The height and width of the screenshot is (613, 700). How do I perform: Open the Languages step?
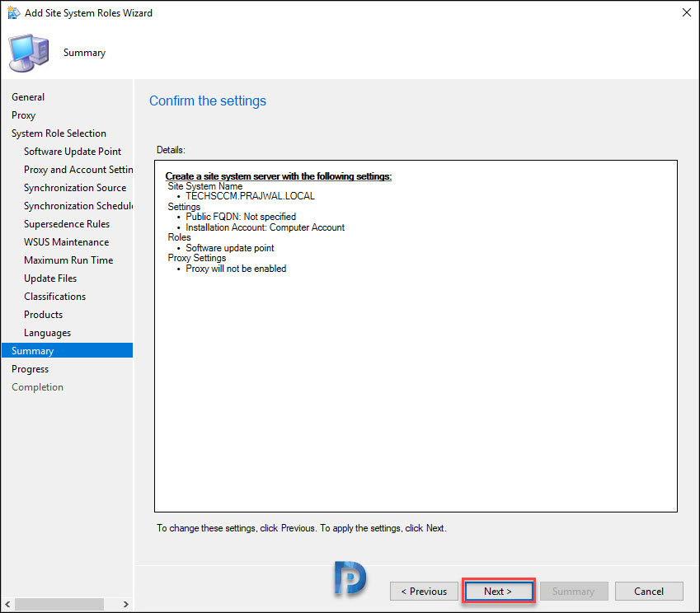pyautogui.click(x=47, y=333)
